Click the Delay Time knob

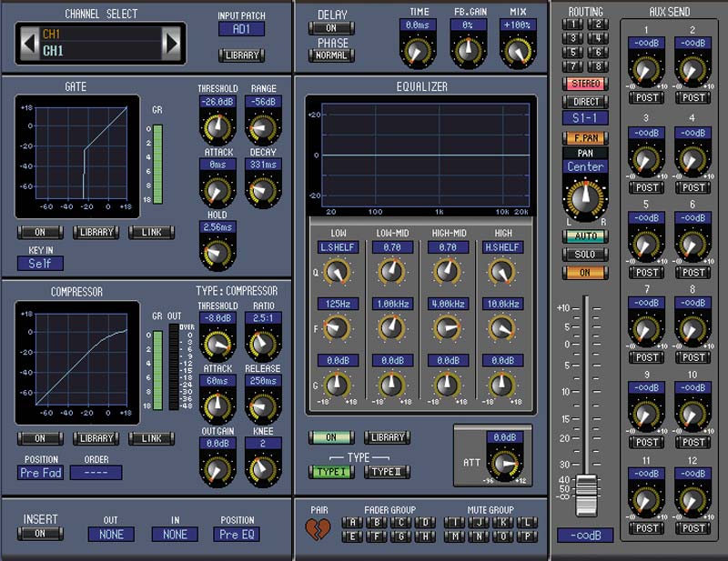pyautogui.click(x=420, y=50)
